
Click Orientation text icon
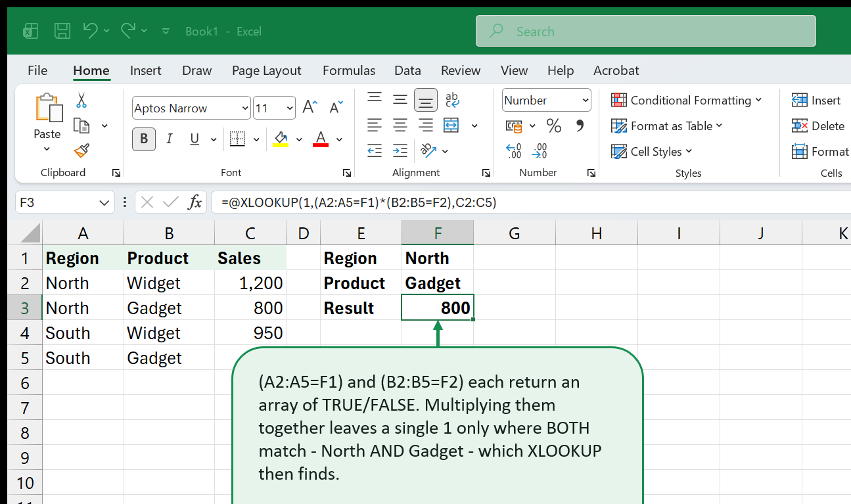428,150
